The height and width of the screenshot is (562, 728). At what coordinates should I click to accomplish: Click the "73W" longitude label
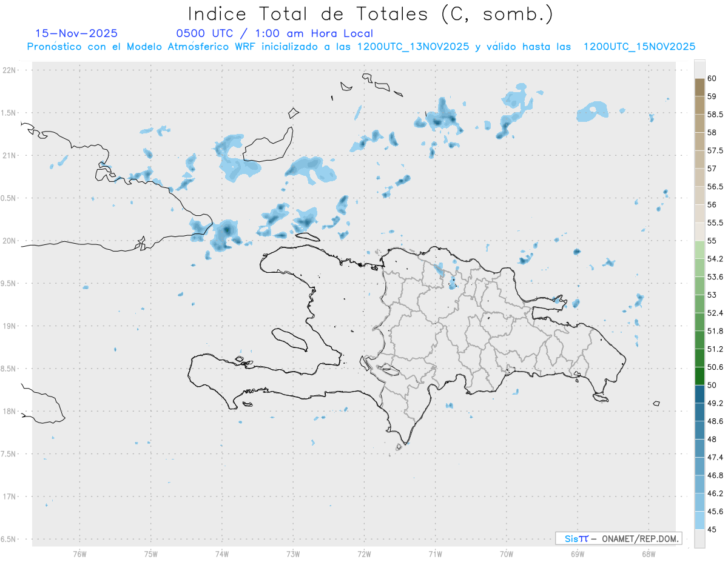pos(293,554)
